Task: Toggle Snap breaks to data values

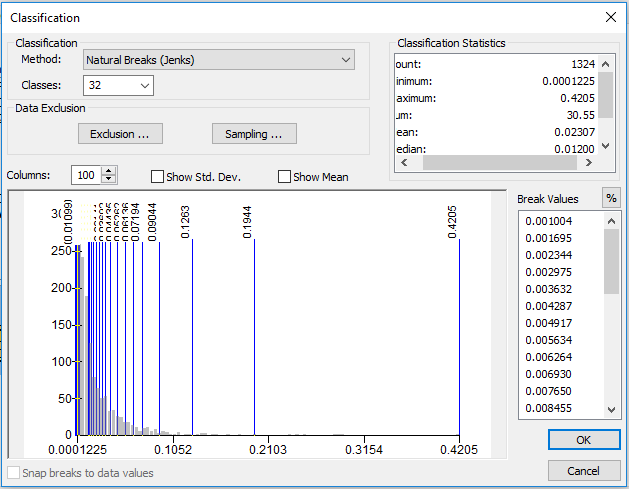Action: [13, 473]
